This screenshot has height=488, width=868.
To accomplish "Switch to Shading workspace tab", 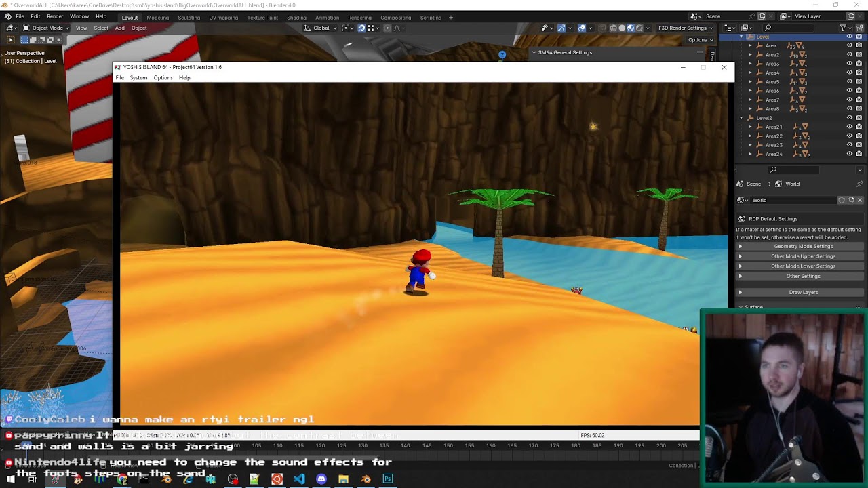I will pyautogui.click(x=296, y=18).
